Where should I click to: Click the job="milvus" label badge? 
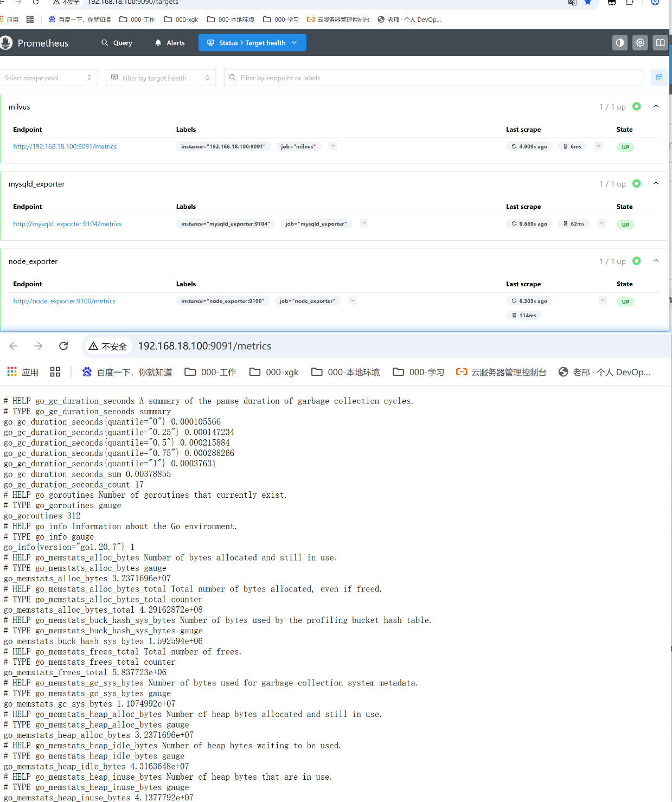(298, 146)
